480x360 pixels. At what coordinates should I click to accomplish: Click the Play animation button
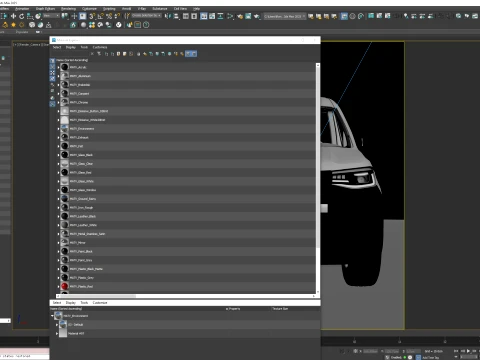point(468,351)
